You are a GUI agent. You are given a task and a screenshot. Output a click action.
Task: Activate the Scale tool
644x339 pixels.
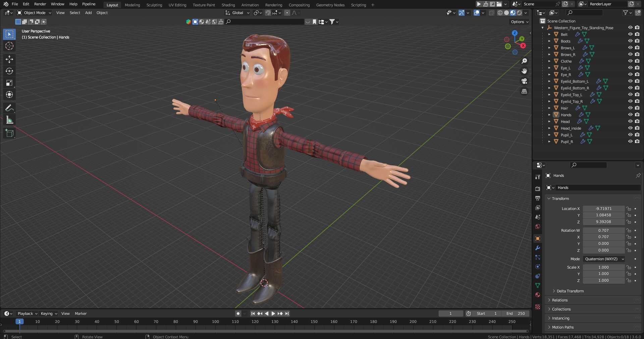pyautogui.click(x=9, y=83)
